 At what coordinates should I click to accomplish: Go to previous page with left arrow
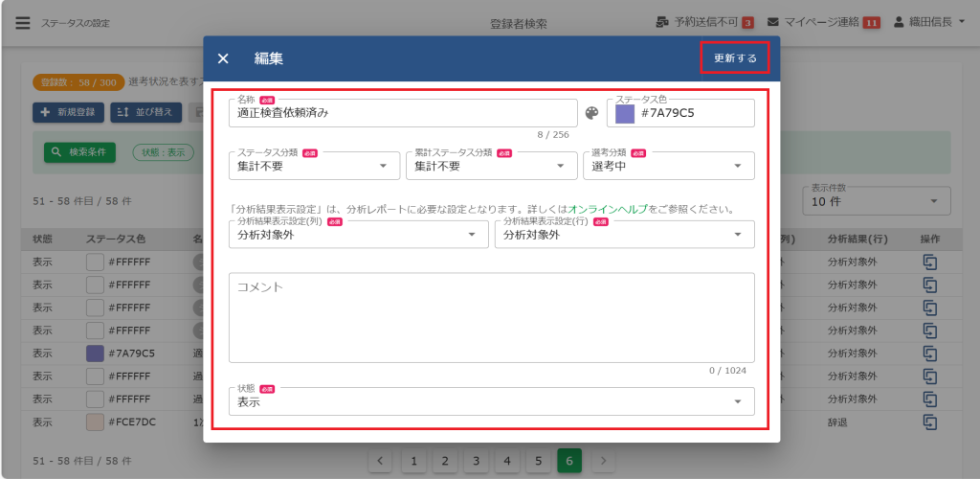[381, 461]
